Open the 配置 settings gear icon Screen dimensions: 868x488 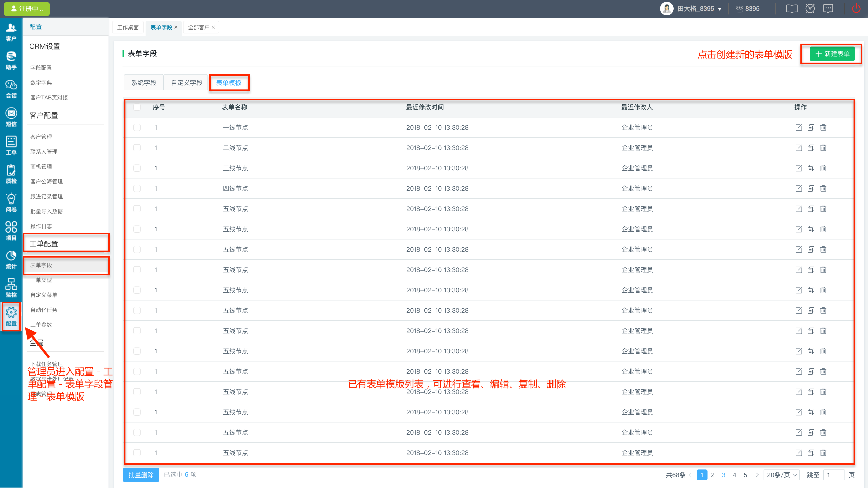coord(11,317)
